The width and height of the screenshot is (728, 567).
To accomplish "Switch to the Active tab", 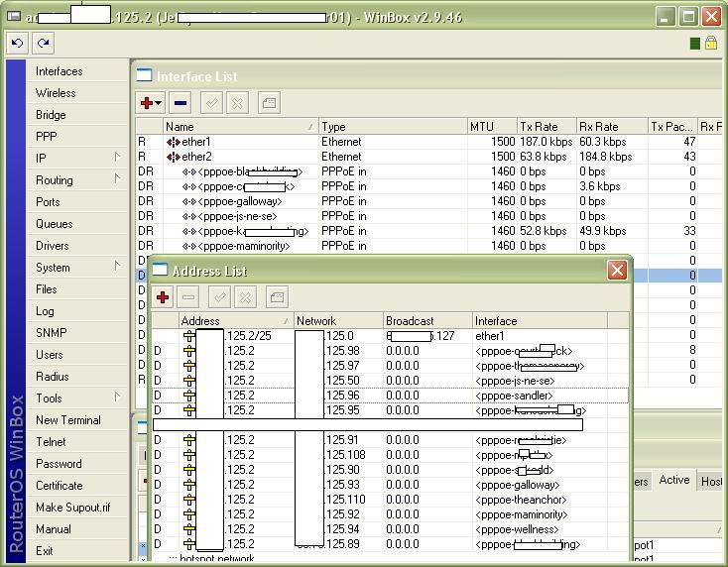I will (673, 480).
